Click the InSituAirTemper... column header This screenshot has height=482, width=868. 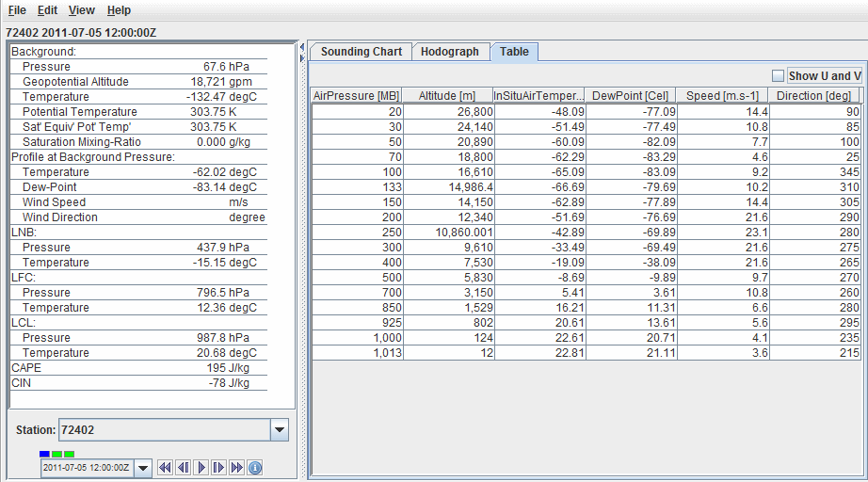539,96
